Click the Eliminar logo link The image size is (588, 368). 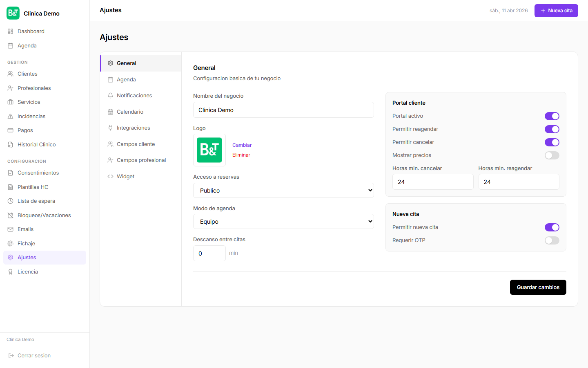coord(241,155)
